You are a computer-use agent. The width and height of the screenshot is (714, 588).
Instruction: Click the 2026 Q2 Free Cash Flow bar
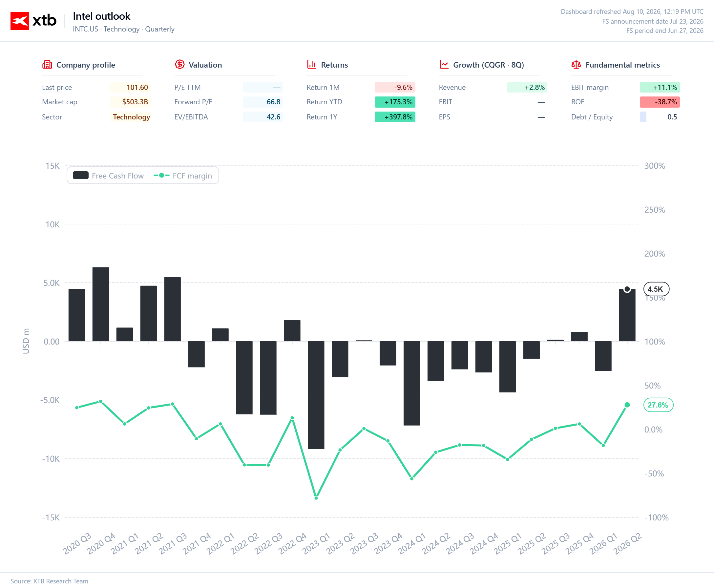(627, 315)
